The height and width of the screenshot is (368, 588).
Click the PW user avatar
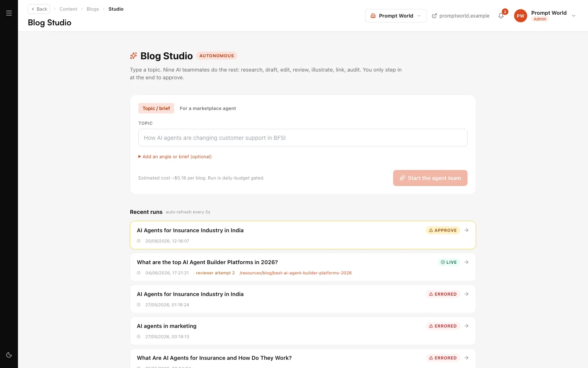pyautogui.click(x=520, y=16)
